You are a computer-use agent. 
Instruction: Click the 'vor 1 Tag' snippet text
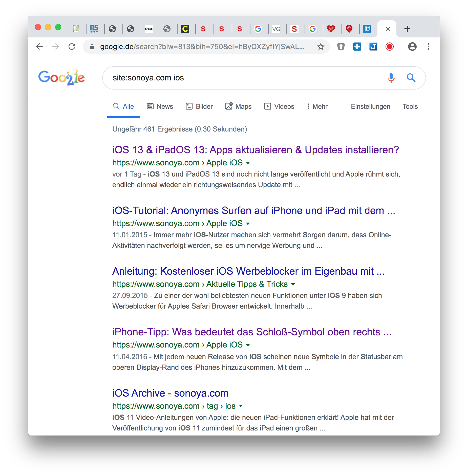(x=127, y=174)
